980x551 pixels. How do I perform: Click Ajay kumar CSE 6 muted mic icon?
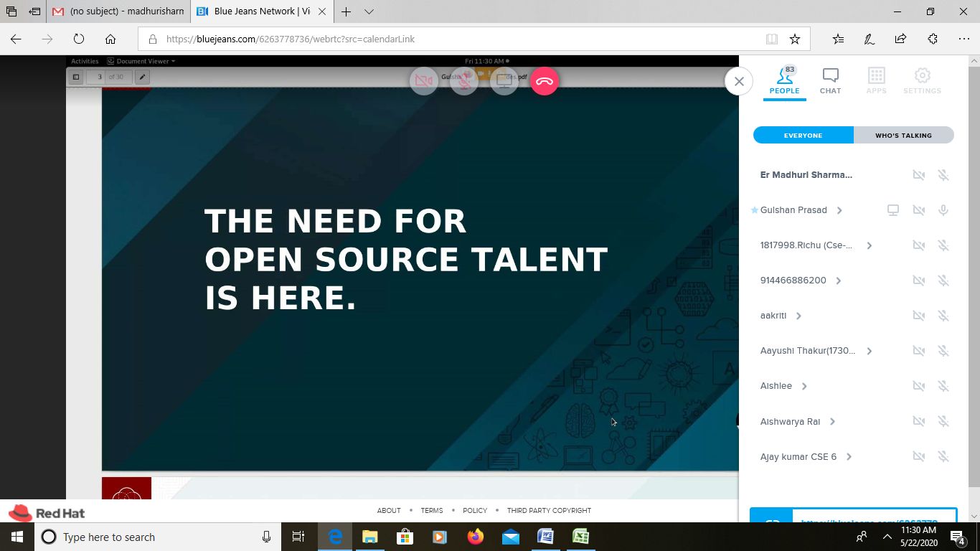tap(943, 456)
